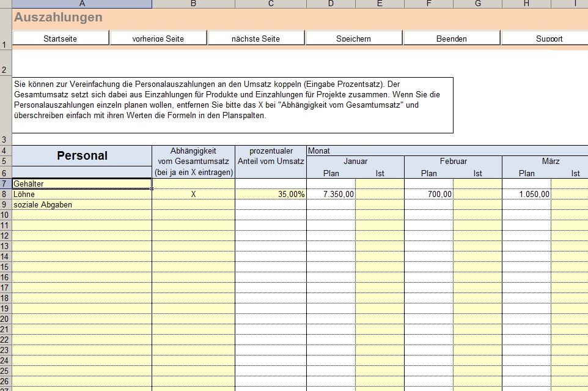Go to vorherige Seite
The height and width of the screenshot is (391, 588).
tap(158, 39)
